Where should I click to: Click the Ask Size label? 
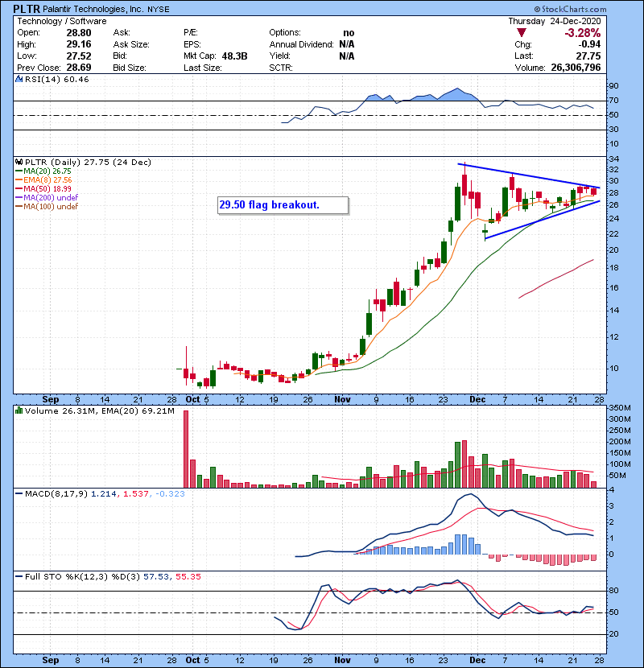click(131, 44)
